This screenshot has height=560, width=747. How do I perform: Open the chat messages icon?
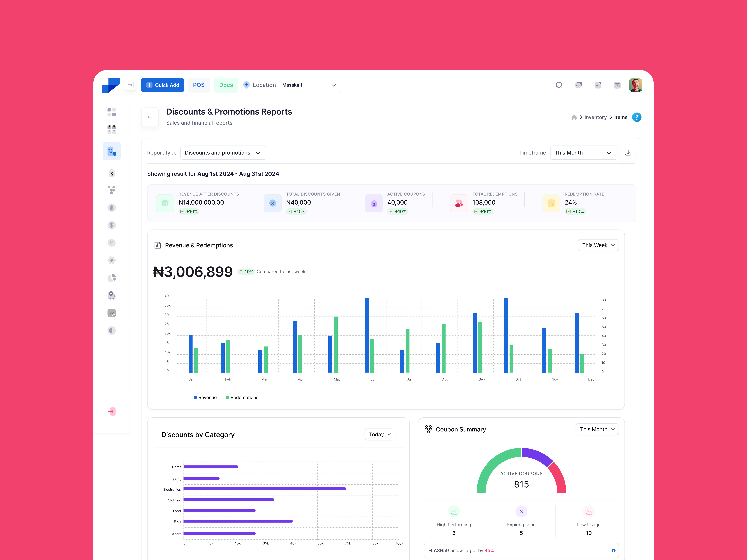tap(579, 85)
